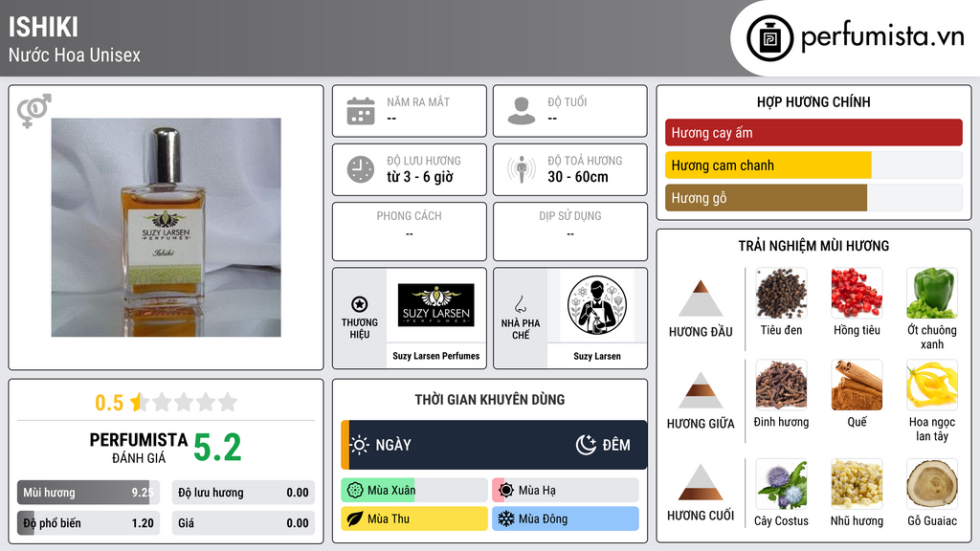Click the Mùa Xuân season bar
The height and width of the screenshot is (551, 980).
(x=413, y=491)
